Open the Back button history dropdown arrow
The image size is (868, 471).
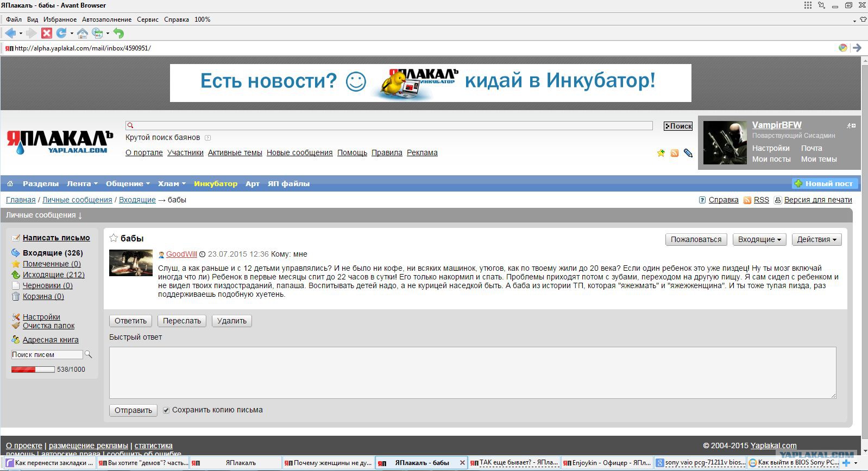pos(21,34)
